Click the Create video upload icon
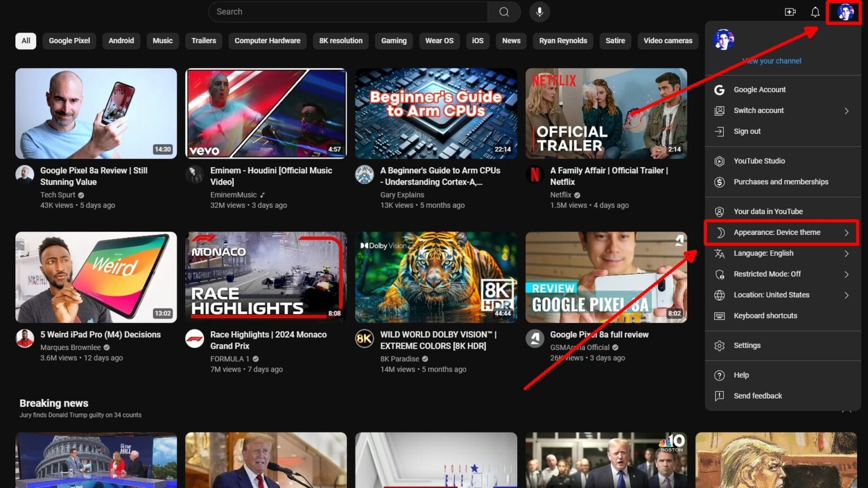Screen dimensions: 868x488 tap(790, 11)
